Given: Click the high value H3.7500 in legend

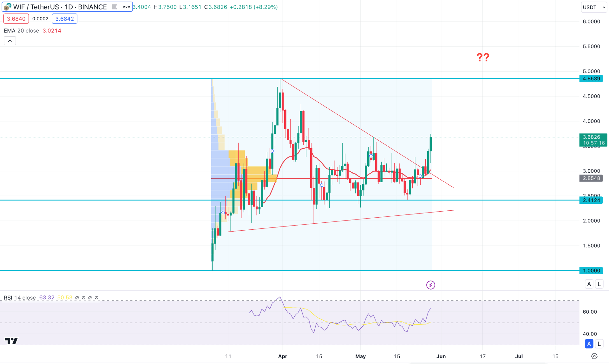Looking at the screenshot, I should click(165, 7).
